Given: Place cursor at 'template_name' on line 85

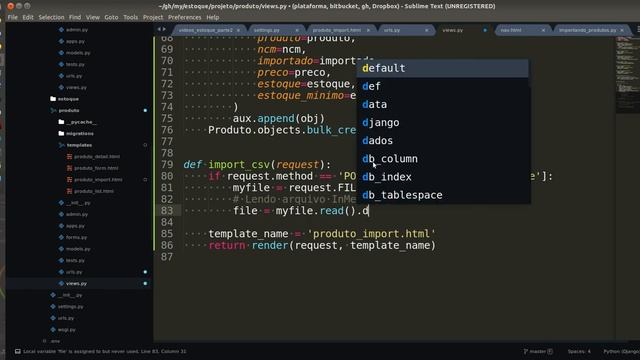Looking at the screenshot, I should pyautogui.click(x=249, y=234).
